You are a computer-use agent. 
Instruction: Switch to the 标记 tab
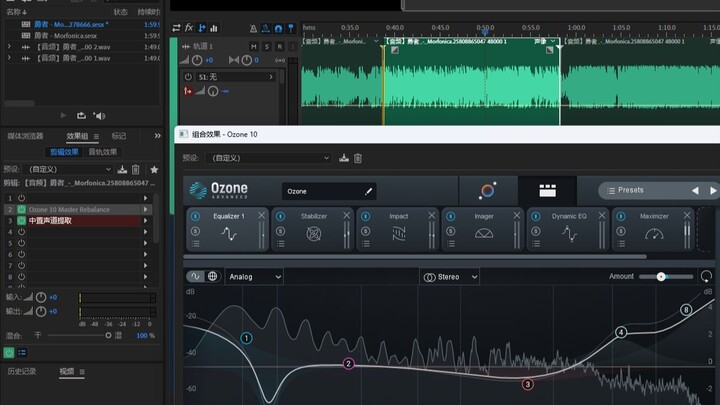point(119,136)
